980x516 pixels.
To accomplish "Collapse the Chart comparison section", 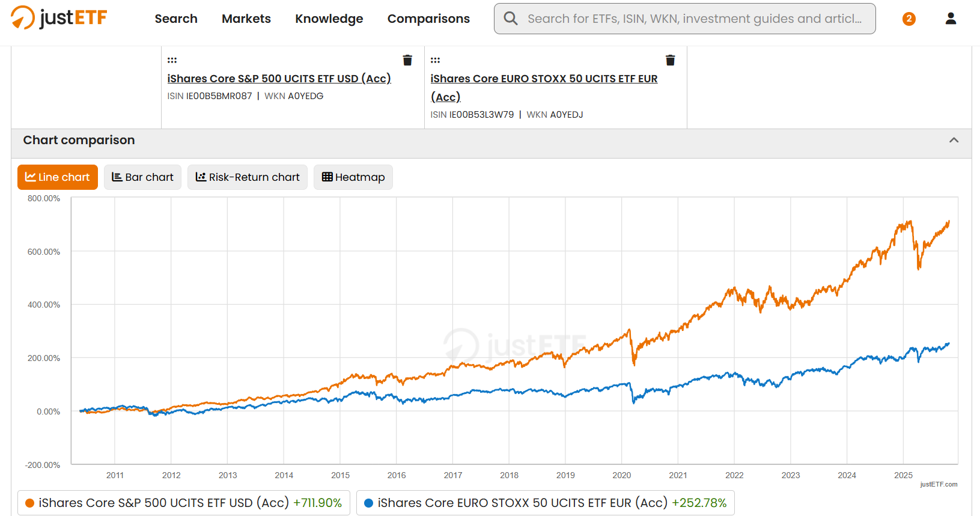I will pyautogui.click(x=954, y=140).
